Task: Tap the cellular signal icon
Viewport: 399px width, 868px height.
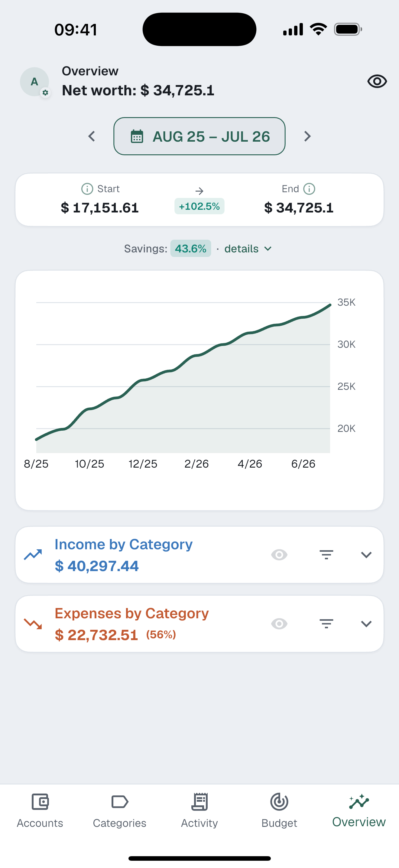Action: (x=293, y=29)
